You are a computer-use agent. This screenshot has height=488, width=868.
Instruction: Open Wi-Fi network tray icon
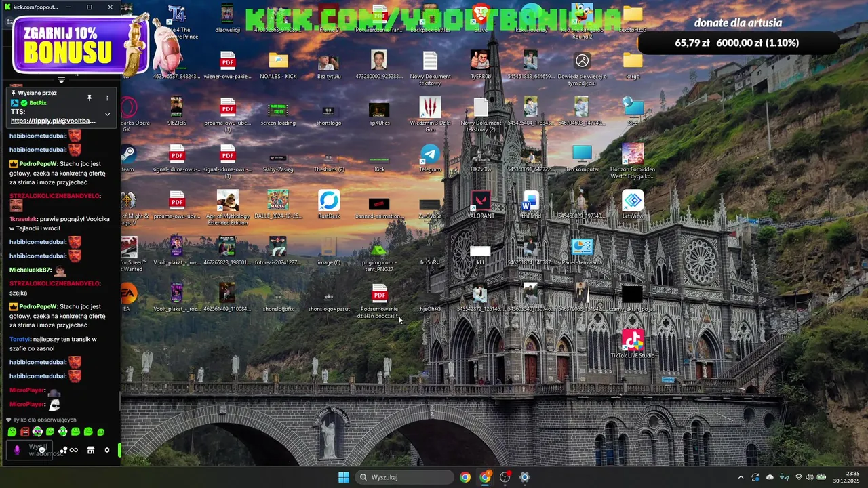798,477
